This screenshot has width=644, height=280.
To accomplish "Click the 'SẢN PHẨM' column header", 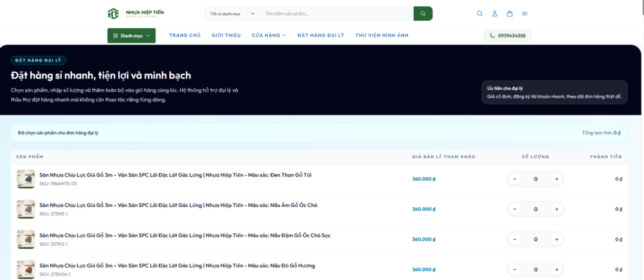I will tap(30, 156).
